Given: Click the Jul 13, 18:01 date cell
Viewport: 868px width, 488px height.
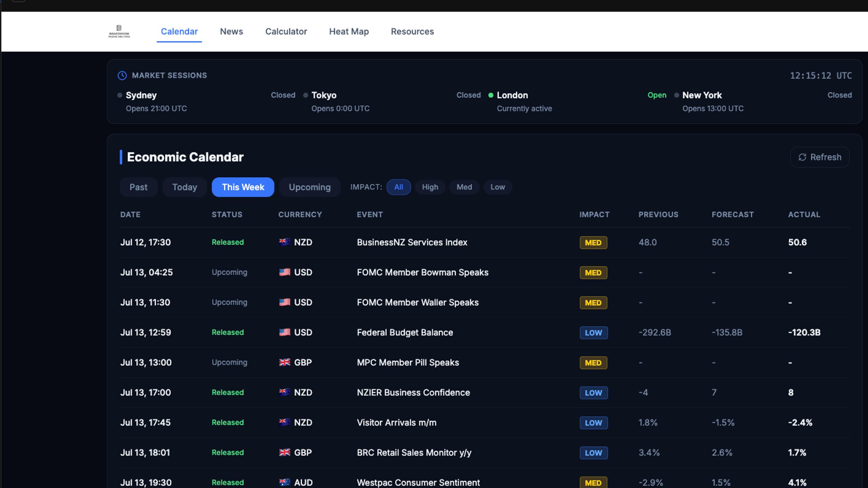Looking at the screenshot, I should (x=145, y=452).
